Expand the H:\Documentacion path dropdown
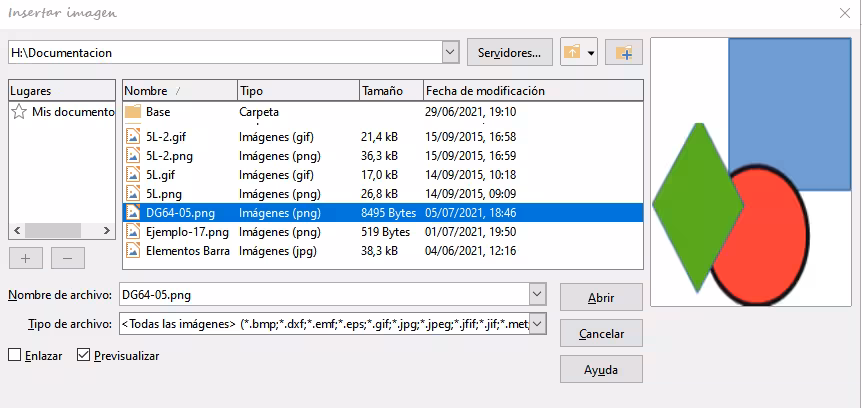This screenshot has height=408, width=862. pyautogui.click(x=450, y=53)
